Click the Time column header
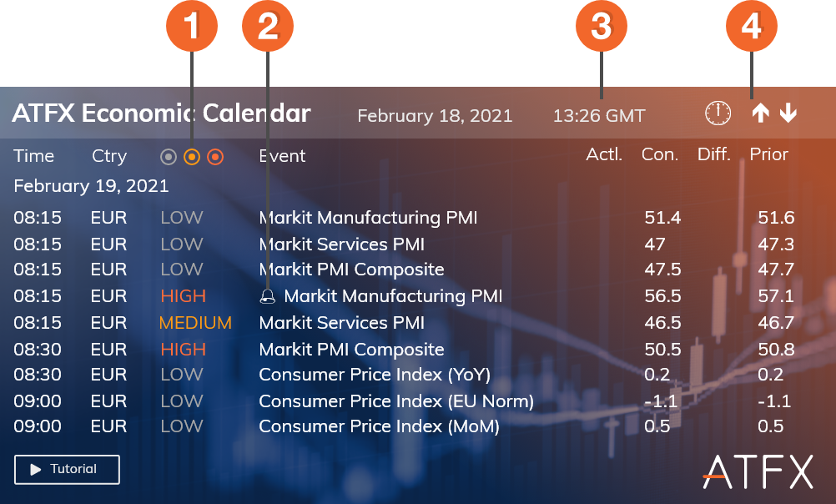The image size is (836, 504). point(33,156)
